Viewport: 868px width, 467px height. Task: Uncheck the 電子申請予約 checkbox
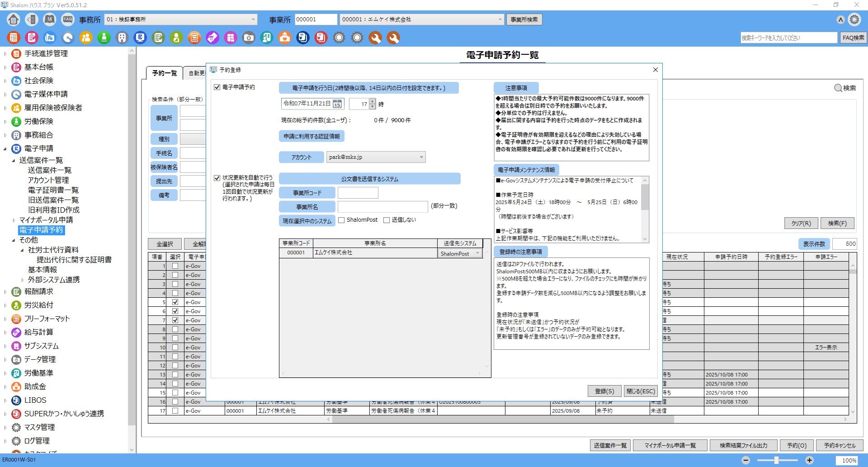click(217, 87)
